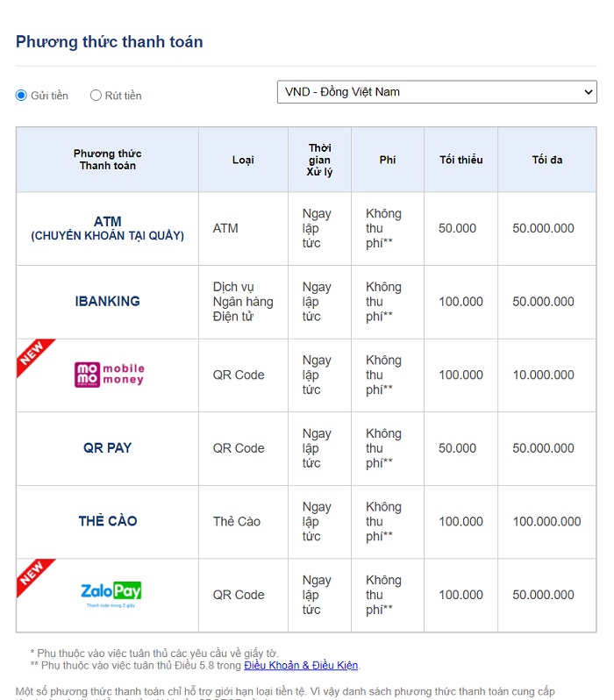Click the Loại column header
This screenshot has height=700, width=614.
[243, 160]
